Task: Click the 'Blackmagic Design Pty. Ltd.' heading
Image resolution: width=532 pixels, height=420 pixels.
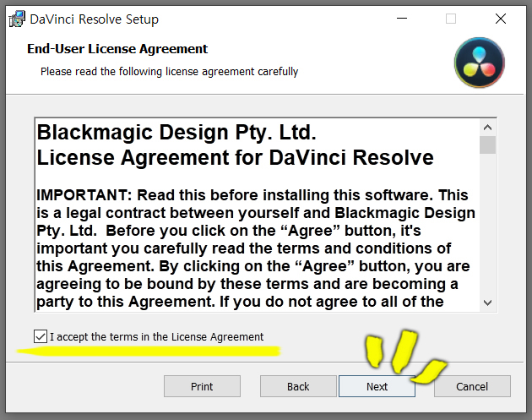Action: click(176, 132)
